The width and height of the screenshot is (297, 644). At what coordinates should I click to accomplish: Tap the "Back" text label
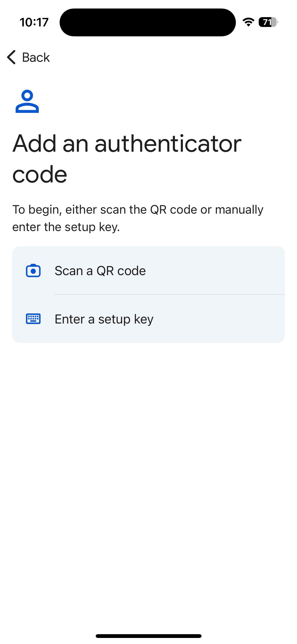tap(36, 57)
